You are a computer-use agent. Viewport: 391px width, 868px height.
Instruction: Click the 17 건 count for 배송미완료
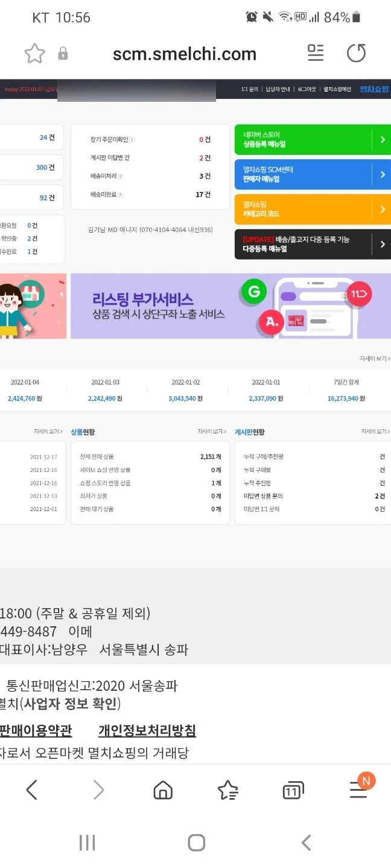click(x=203, y=194)
